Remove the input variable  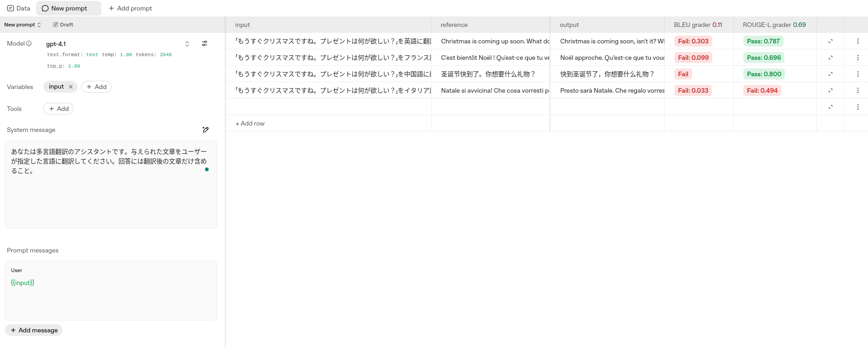coord(71,87)
